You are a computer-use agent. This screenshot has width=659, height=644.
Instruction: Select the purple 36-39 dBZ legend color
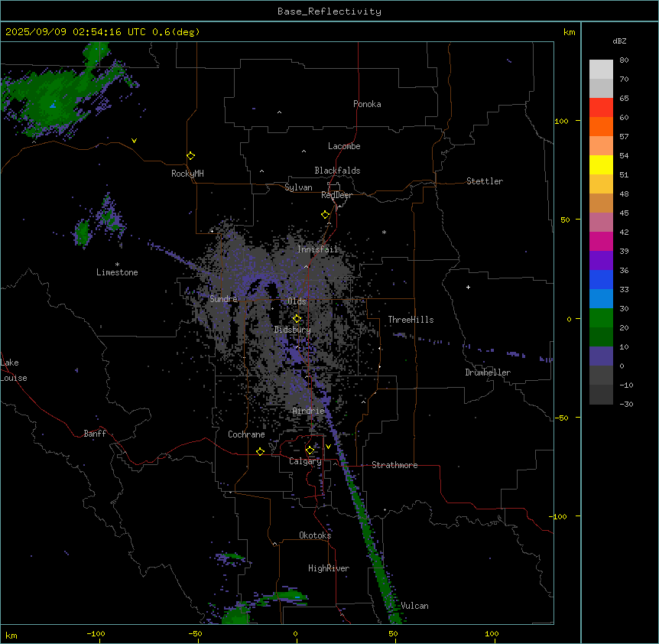(x=601, y=261)
